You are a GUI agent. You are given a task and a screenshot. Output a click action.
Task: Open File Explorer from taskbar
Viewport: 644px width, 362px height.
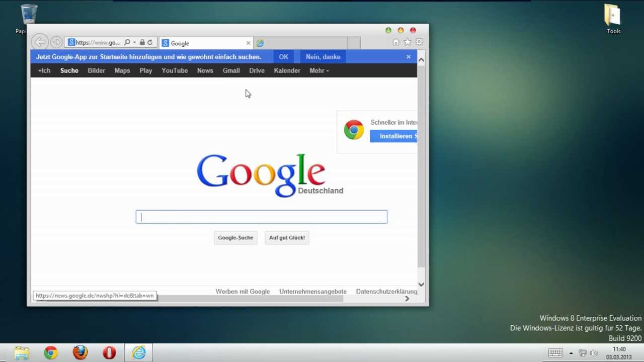coord(22,353)
